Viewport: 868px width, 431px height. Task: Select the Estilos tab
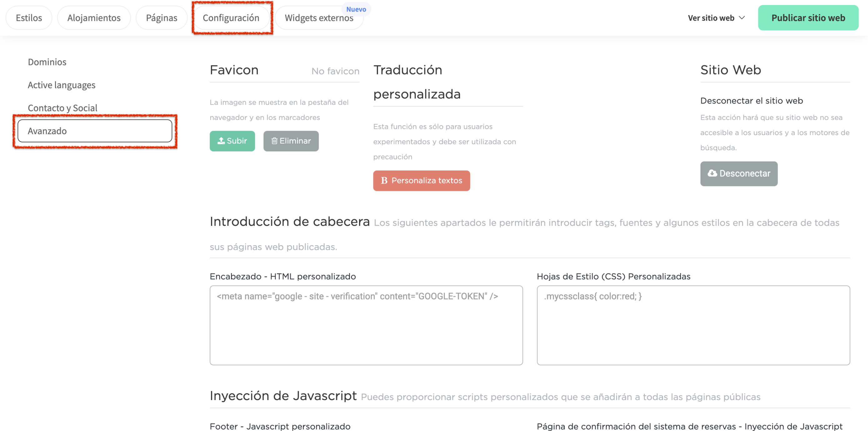tap(28, 18)
